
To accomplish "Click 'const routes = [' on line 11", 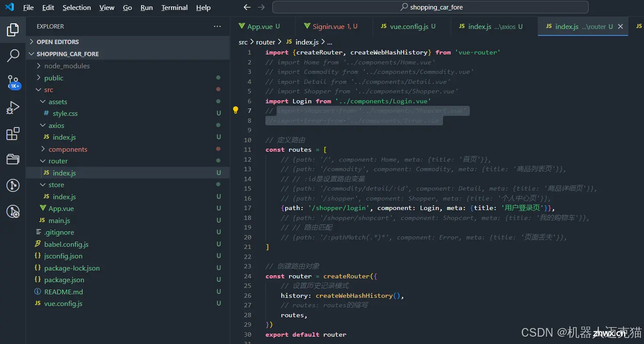I will pos(296,150).
